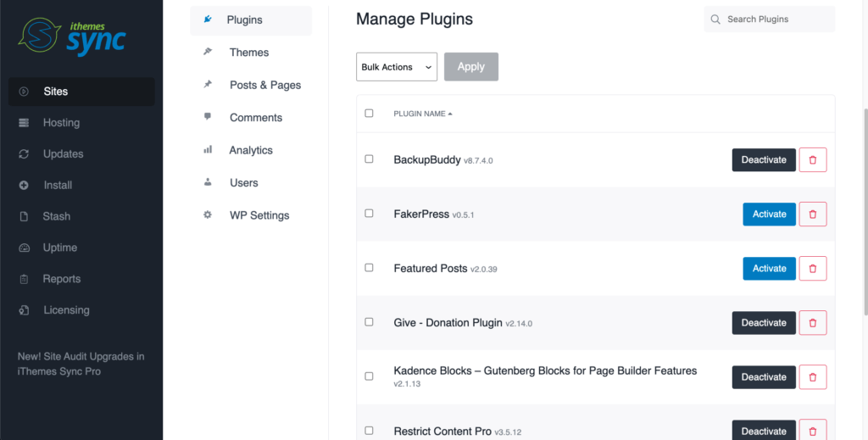Delete Give - Donation Plugin with trash icon
Viewport: 868px width, 440px height.
(x=813, y=323)
